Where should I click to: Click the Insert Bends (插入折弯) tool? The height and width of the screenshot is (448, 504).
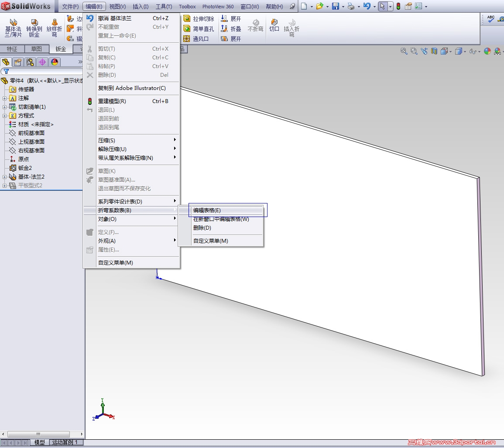pyautogui.click(x=291, y=28)
